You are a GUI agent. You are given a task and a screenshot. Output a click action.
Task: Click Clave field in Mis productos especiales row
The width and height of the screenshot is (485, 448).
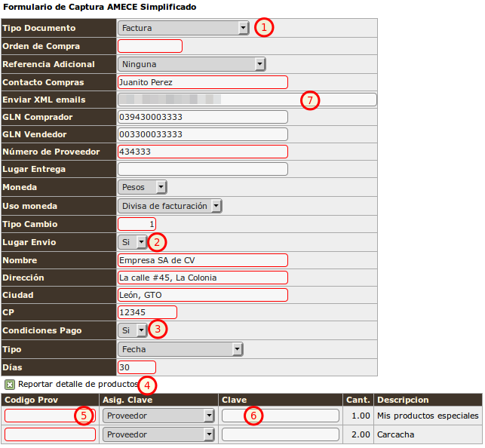(281, 416)
